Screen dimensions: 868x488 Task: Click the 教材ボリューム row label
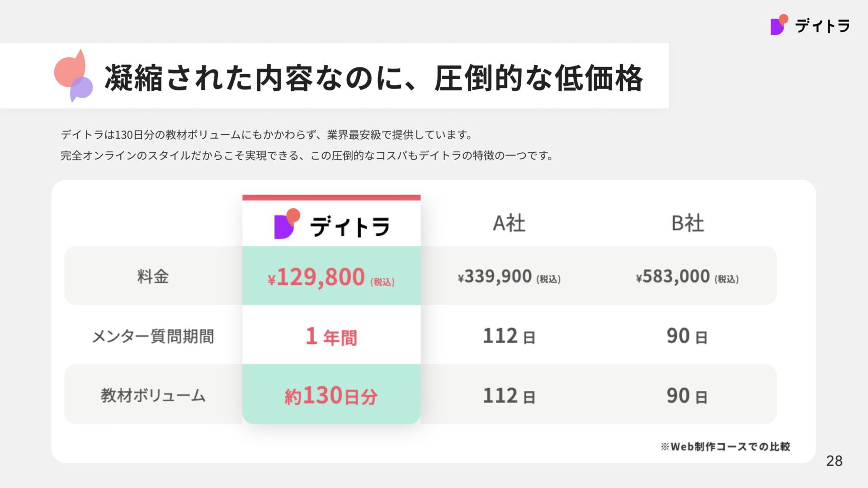pos(153,395)
